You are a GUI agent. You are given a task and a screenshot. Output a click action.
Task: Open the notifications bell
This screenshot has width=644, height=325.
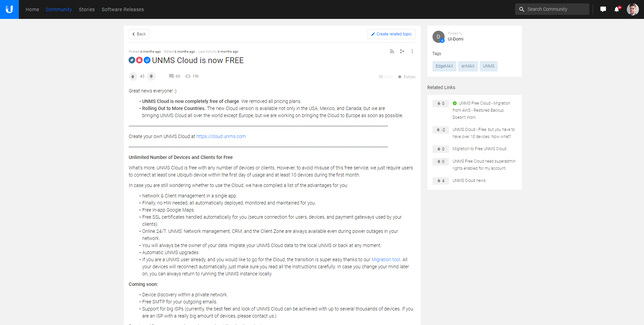click(x=617, y=9)
